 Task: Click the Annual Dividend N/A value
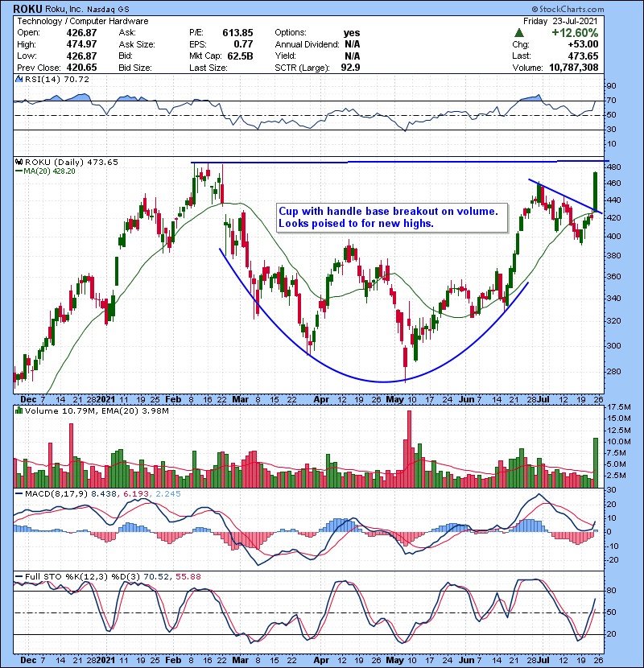[x=353, y=44]
